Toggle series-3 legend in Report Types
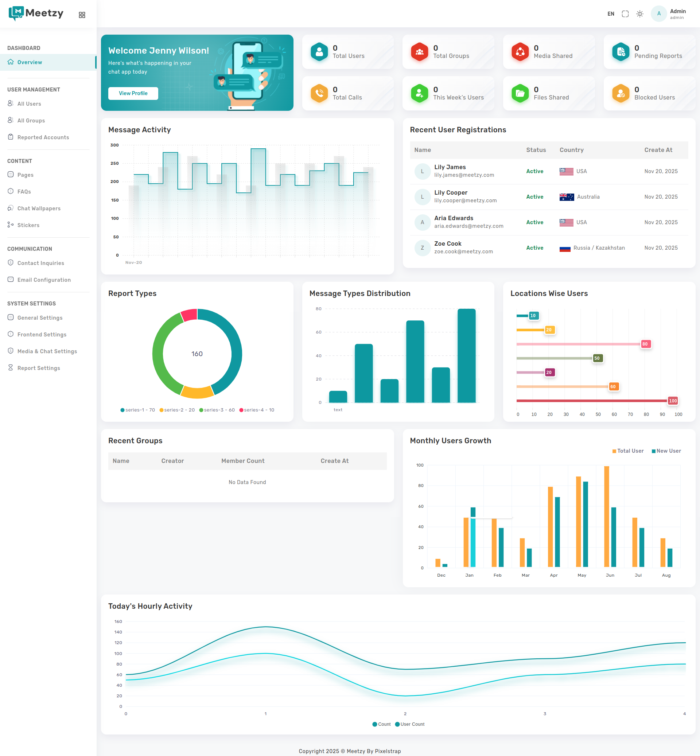This screenshot has width=700, height=756. (217, 410)
